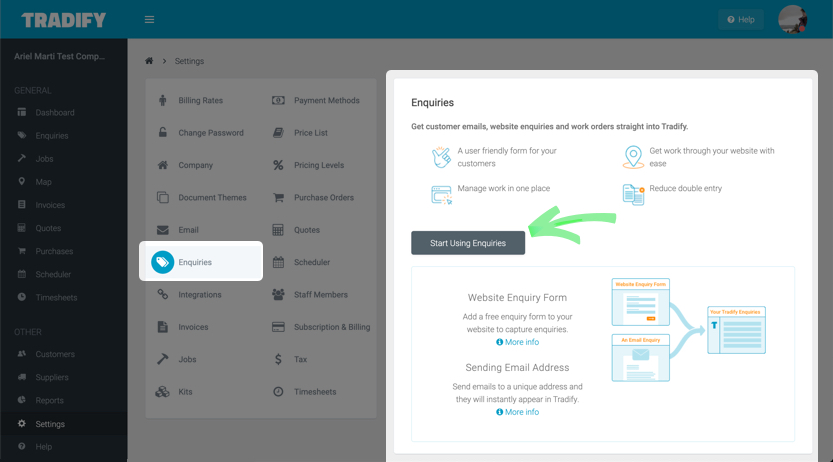Click the Integrations link icon
The width and height of the screenshot is (833, 462).
163,294
